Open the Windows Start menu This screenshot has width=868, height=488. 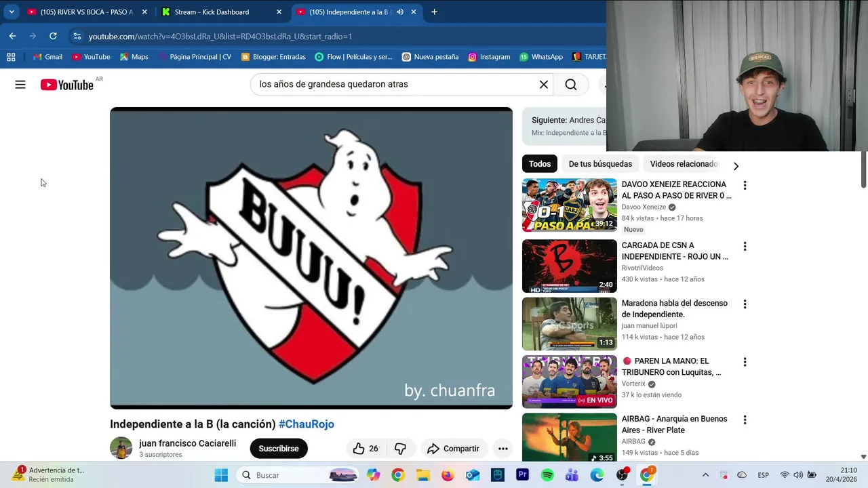(221, 475)
